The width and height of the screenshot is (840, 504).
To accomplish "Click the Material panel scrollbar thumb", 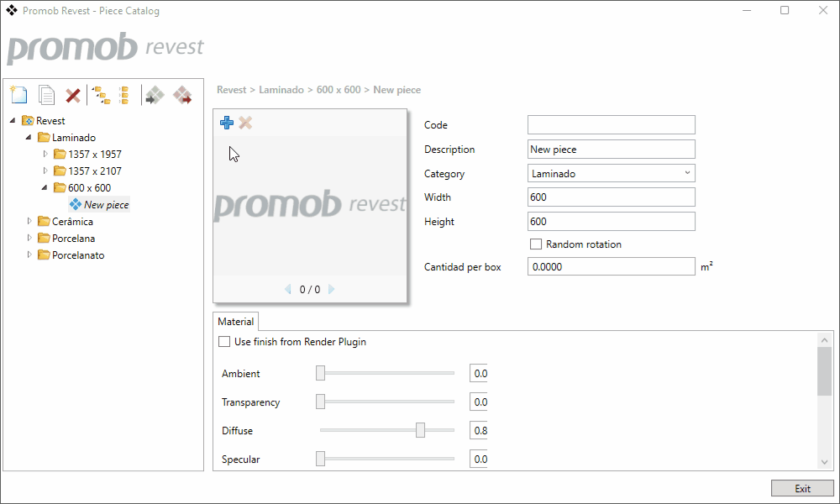I will (x=825, y=371).
